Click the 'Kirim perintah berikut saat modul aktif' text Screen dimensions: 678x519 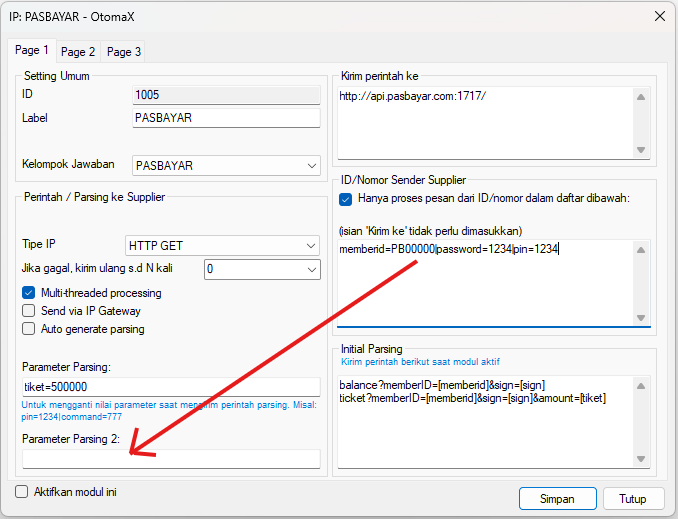pos(420,362)
